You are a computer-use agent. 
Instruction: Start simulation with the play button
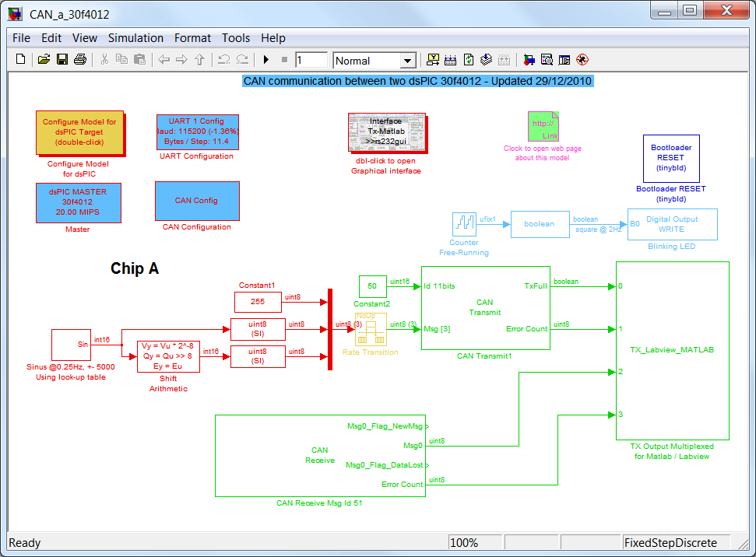(266, 60)
